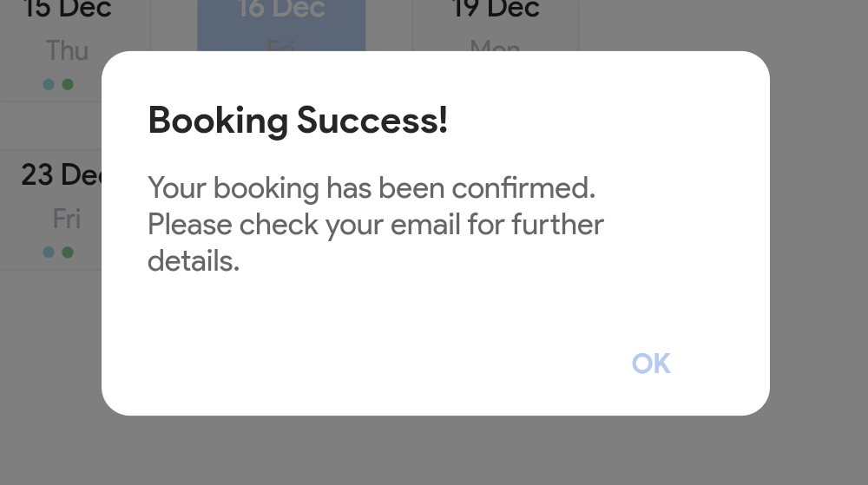Dismiss dialog via dimmed area below it
868x485 pixels.
tap(434, 450)
